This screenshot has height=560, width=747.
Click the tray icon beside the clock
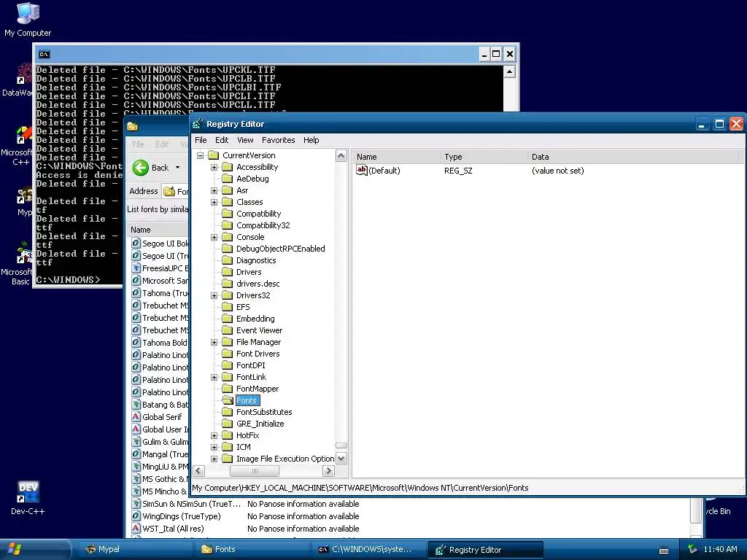pos(693,549)
